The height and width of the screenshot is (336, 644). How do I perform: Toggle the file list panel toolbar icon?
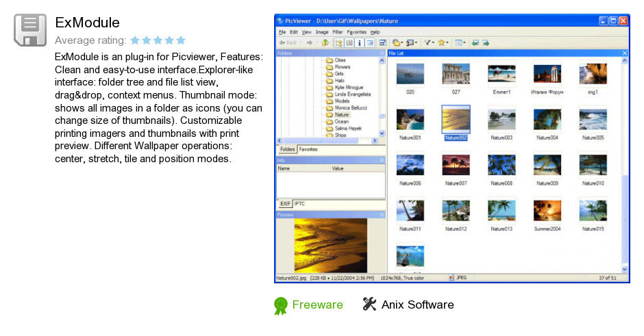pyautogui.click(x=349, y=42)
